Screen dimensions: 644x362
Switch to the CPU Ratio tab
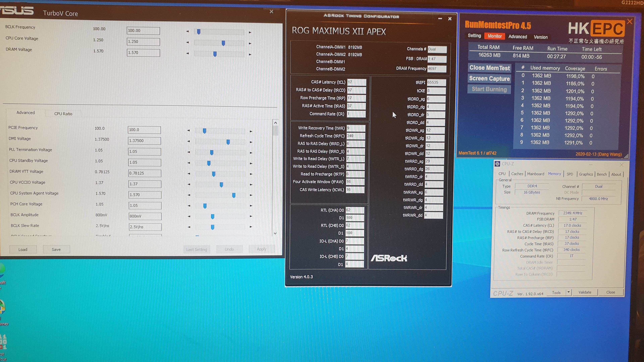pos(63,114)
